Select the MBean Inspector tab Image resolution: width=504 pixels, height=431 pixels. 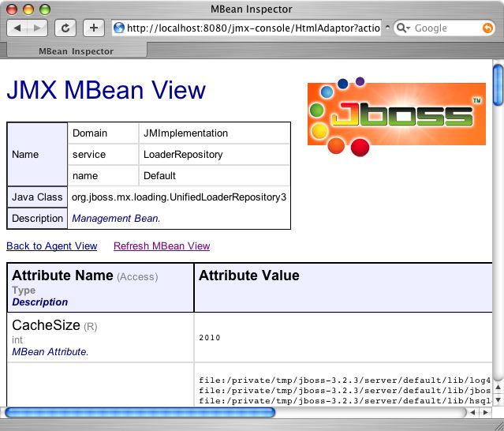(x=77, y=51)
